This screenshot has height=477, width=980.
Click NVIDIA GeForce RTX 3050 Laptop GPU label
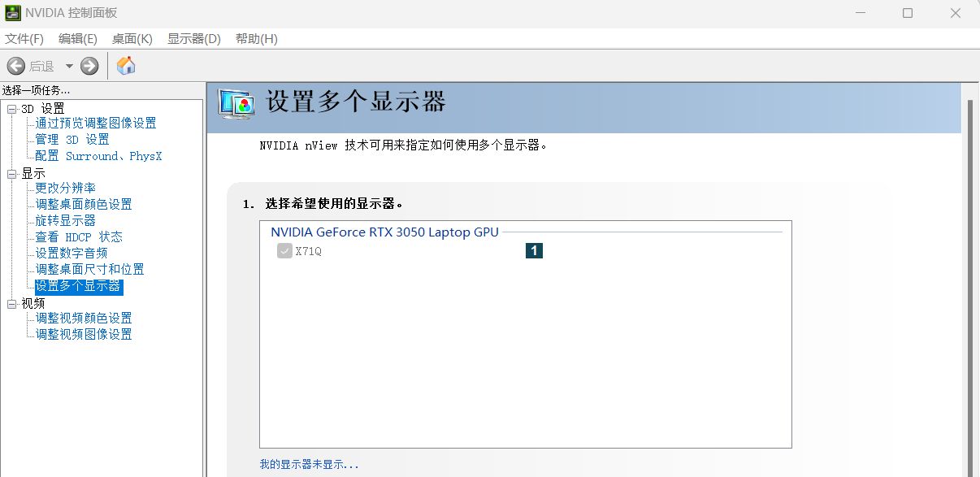384,232
